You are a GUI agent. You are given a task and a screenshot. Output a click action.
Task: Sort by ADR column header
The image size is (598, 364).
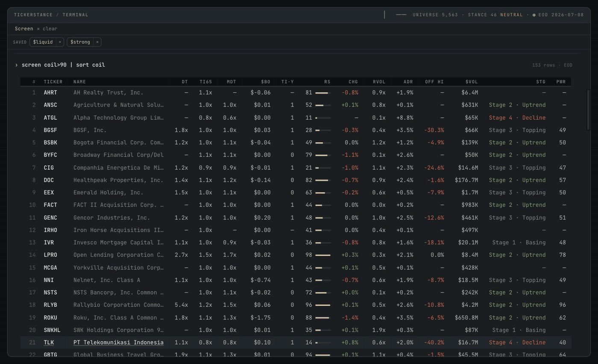point(408,82)
